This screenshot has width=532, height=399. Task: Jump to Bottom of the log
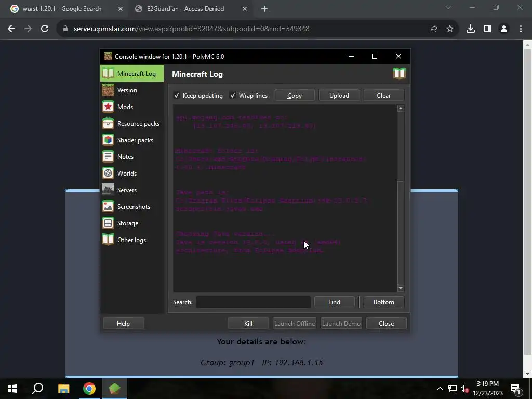pyautogui.click(x=384, y=302)
